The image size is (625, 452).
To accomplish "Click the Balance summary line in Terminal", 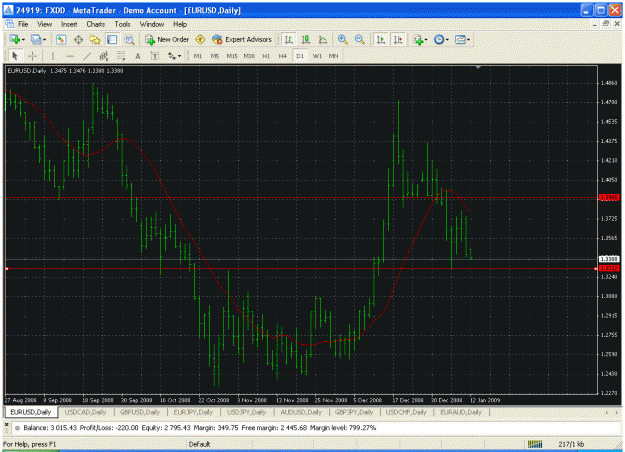I will pyautogui.click(x=199, y=428).
